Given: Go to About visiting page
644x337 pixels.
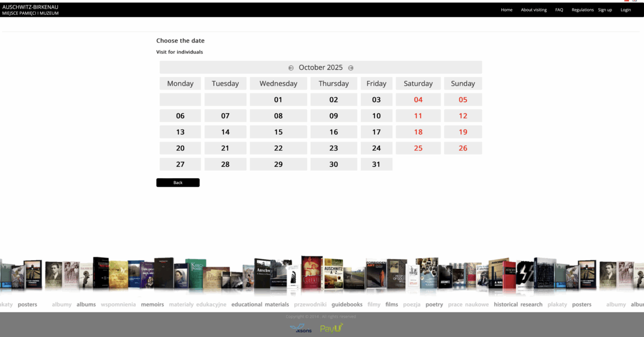Looking at the screenshot, I should pos(533,10).
